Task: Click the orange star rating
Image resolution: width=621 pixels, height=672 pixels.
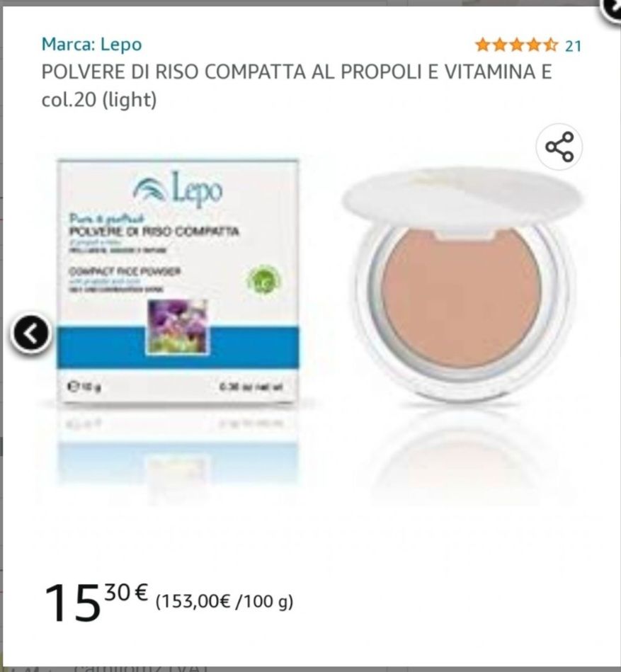Action: pos(517,45)
